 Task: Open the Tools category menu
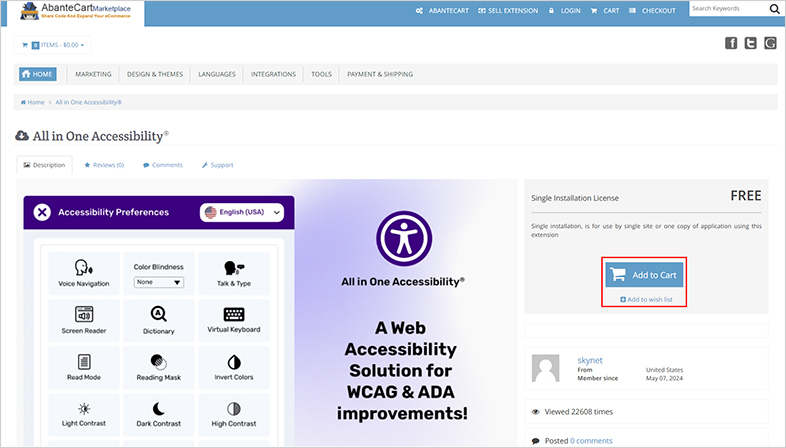point(321,74)
